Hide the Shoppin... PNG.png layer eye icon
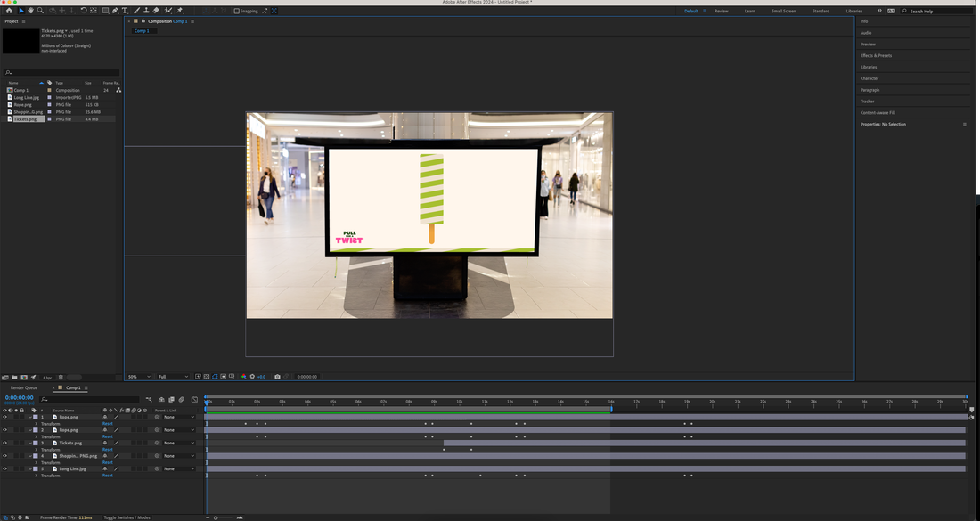Viewport: 980px width, 521px height. 5,456
